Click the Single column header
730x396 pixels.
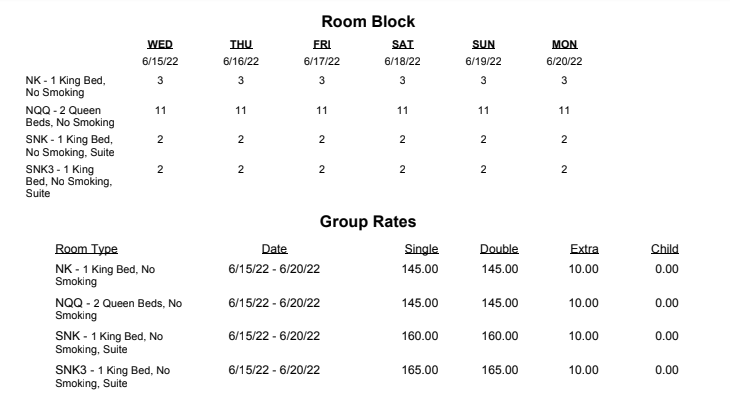pyautogui.click(x=421, y=249)
